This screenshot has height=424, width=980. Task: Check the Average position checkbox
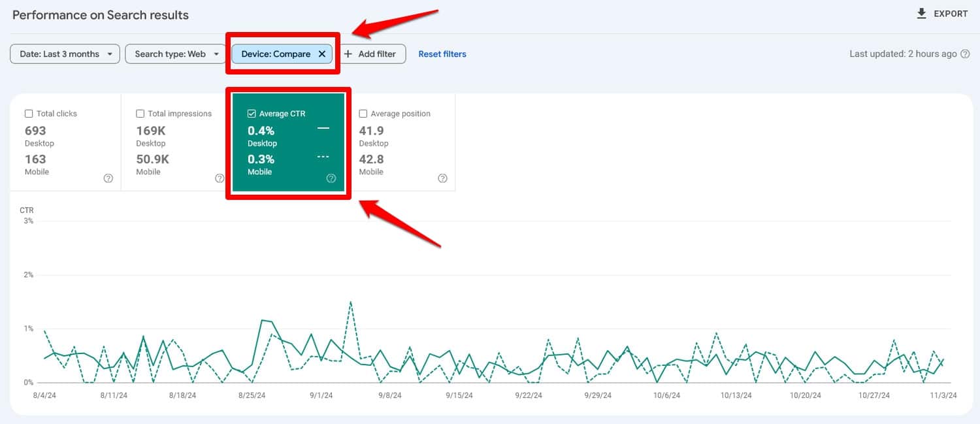[x=363, y=114]
